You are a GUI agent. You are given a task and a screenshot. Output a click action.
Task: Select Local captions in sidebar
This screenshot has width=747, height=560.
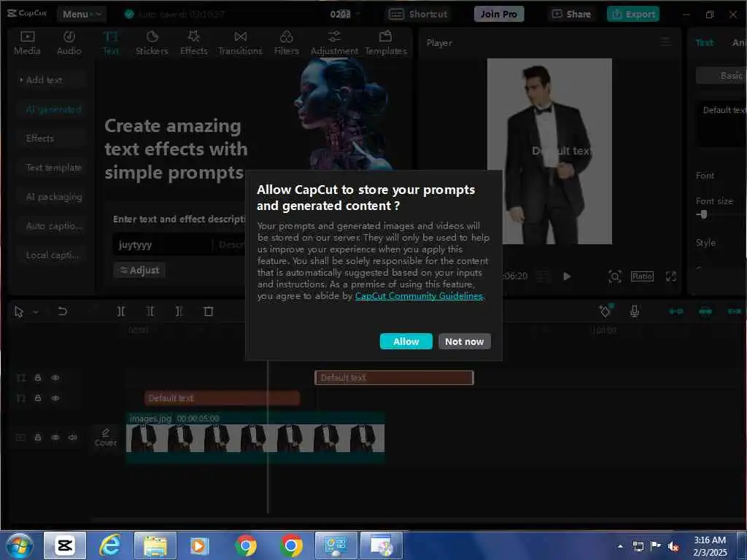point(53,255)
